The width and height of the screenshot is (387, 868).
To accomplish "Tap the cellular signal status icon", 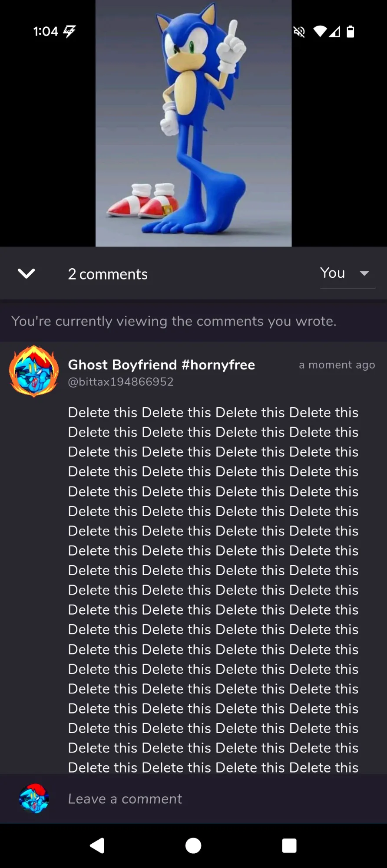I will pyautogui.click(x=334, y=31).
